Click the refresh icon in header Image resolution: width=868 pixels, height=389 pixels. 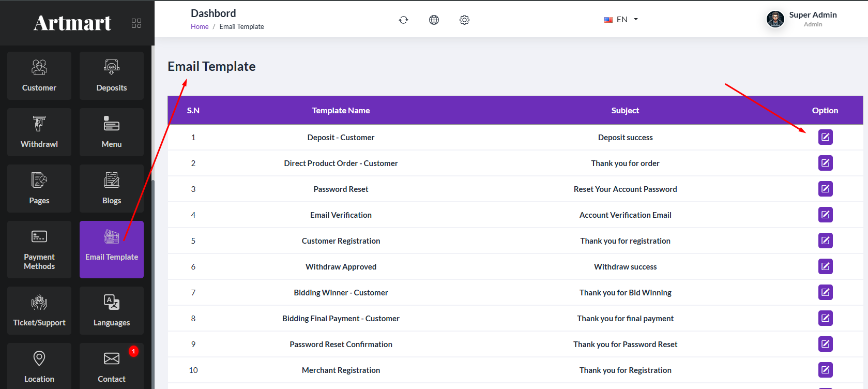click(x=403, y=20)
